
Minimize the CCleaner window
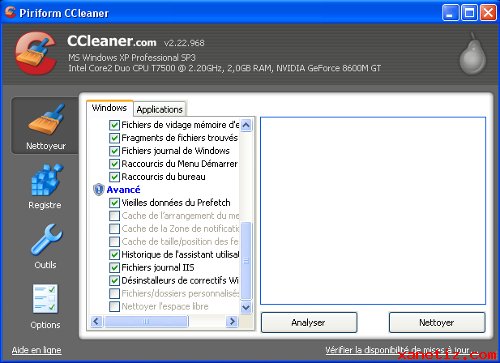click(450, 13)
